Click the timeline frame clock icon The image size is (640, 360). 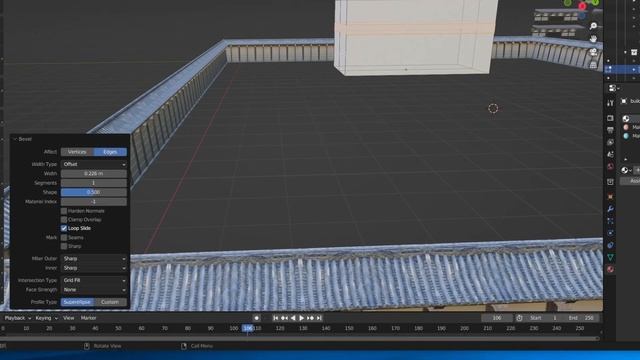coord(519,318)
